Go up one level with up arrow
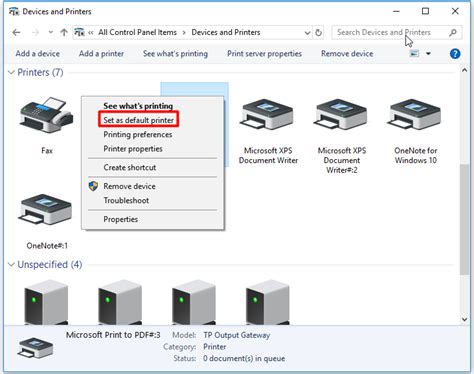 (x=64, y=32)
